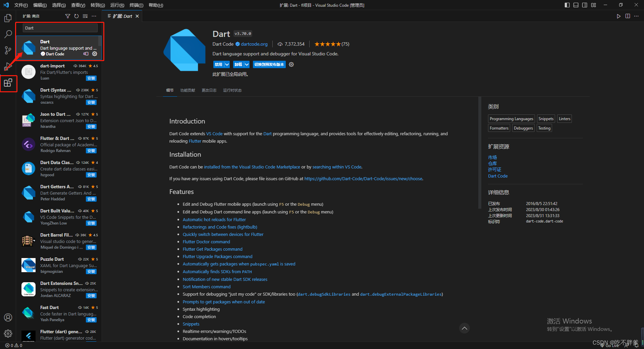Click the split editor icon

[x=628, y=16]
